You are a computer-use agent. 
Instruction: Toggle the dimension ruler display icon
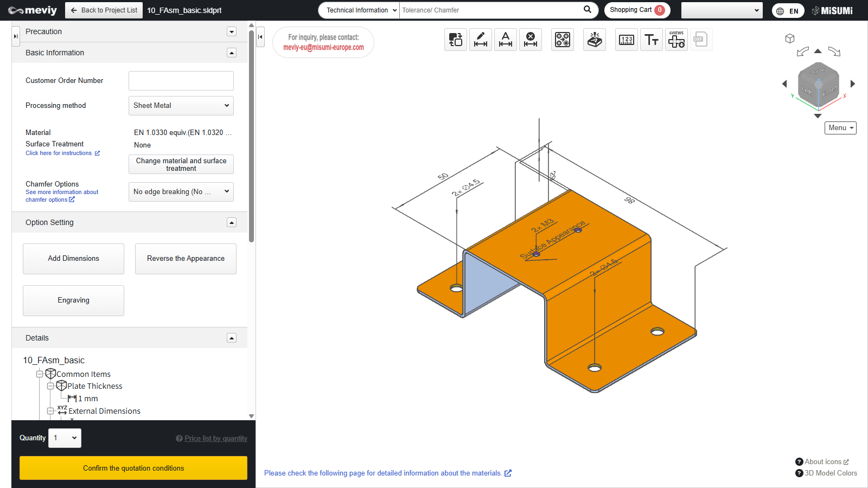(627, 40)
